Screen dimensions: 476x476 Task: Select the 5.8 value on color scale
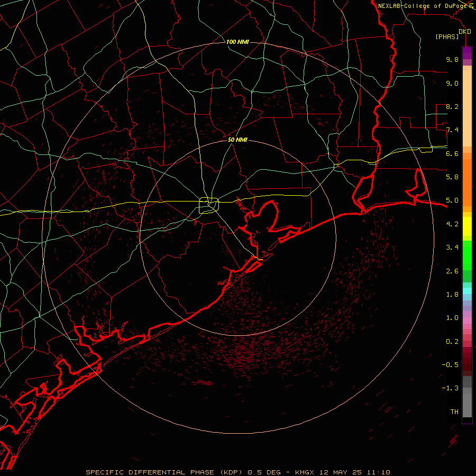tap(452, 177)
